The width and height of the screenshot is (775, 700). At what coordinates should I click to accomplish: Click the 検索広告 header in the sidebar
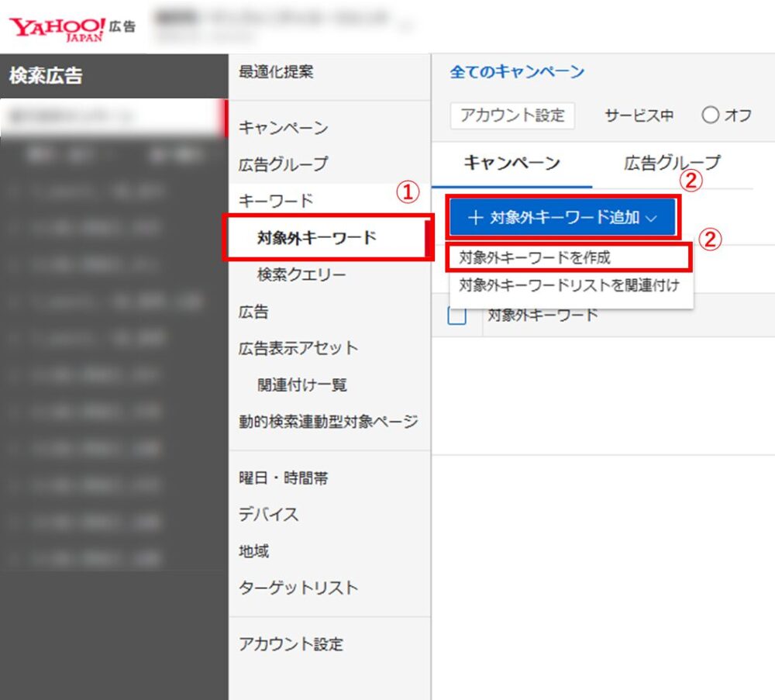46,76
